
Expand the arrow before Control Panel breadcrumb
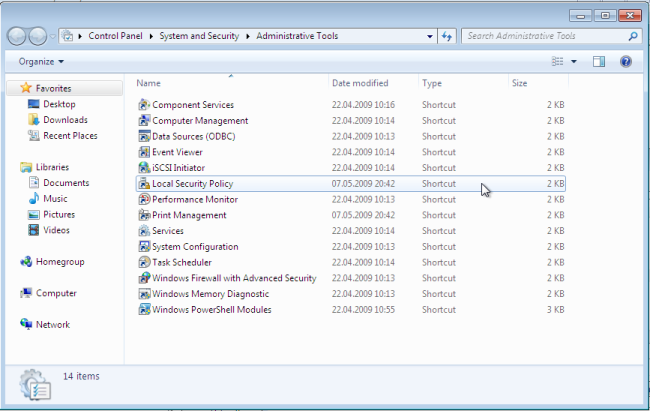pyautogui.click(x=80, y=36)
